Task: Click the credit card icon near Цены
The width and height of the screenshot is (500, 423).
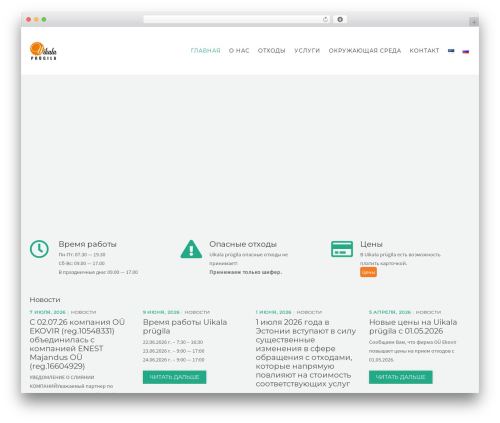Action: tap(342, 249)
